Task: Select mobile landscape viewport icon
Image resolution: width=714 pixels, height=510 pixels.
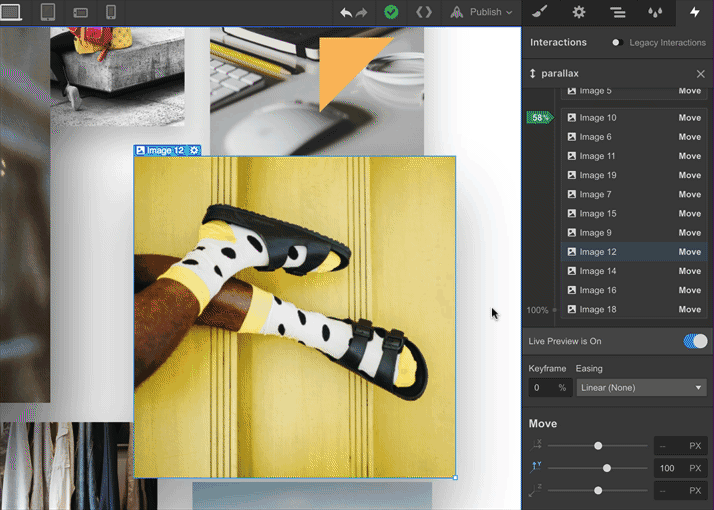Action: (80, 12)
